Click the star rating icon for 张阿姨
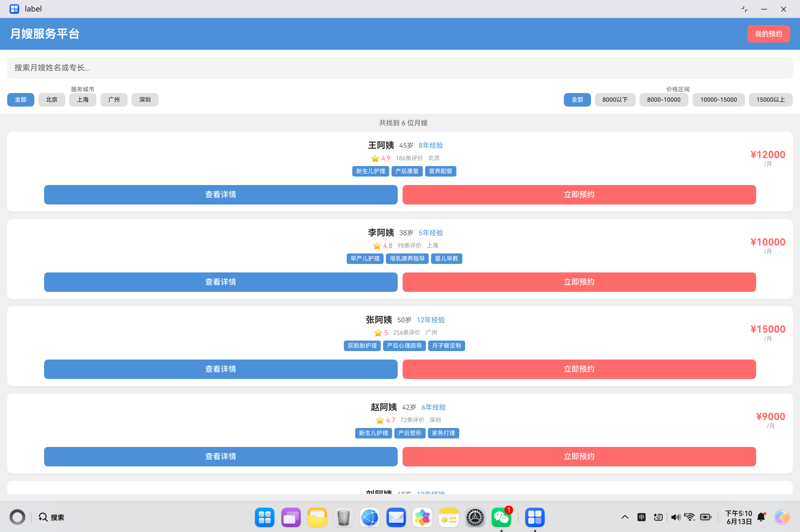Screen dimensions: 800x532 [378, 333]
